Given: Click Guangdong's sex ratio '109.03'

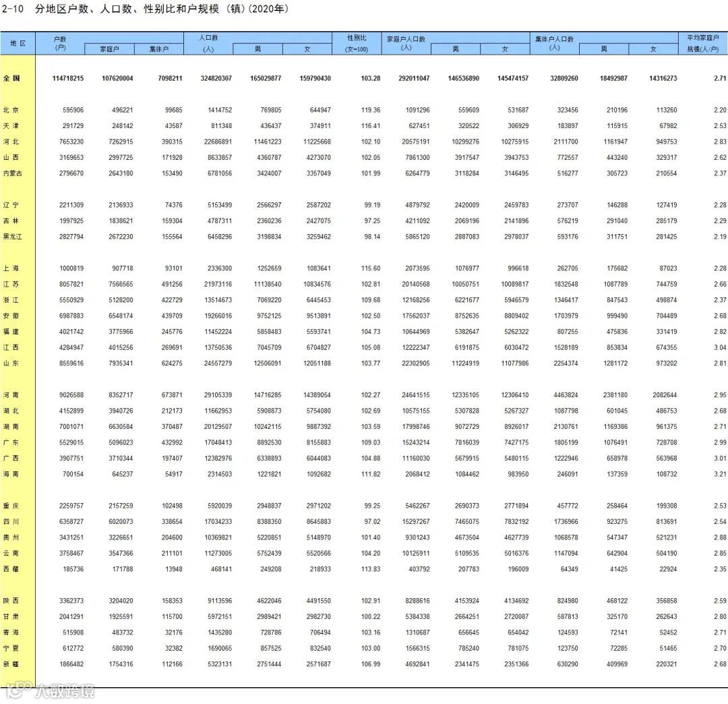Looking at the screenshot, I should tap(371, 442).
